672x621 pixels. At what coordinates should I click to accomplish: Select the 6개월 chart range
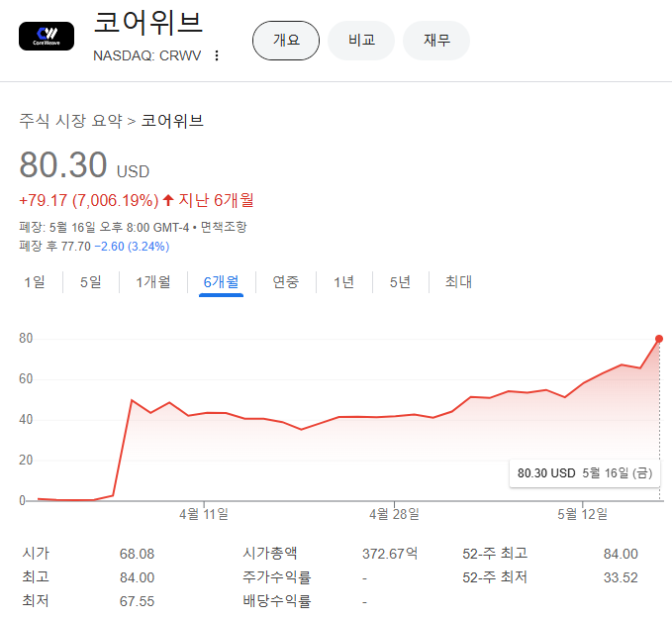point(221,282)
